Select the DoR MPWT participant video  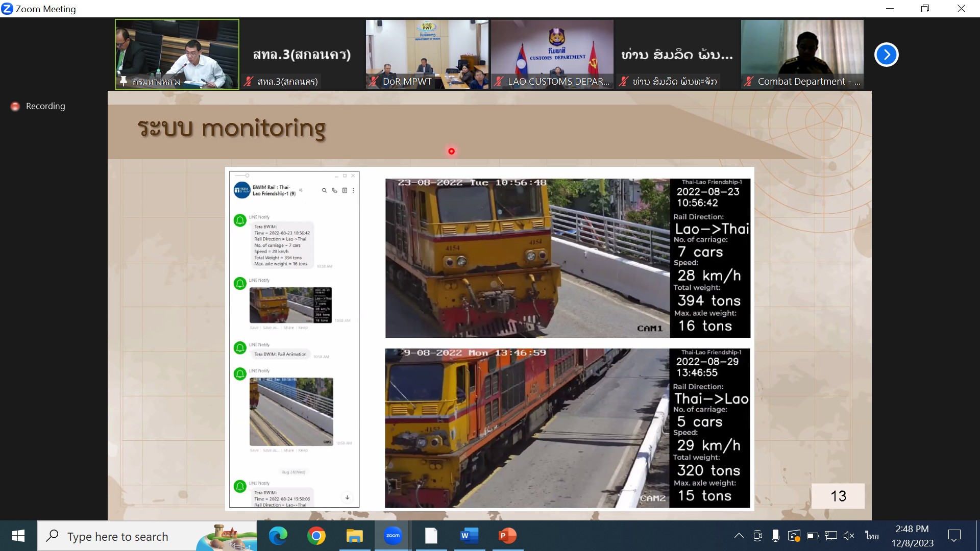427,54
